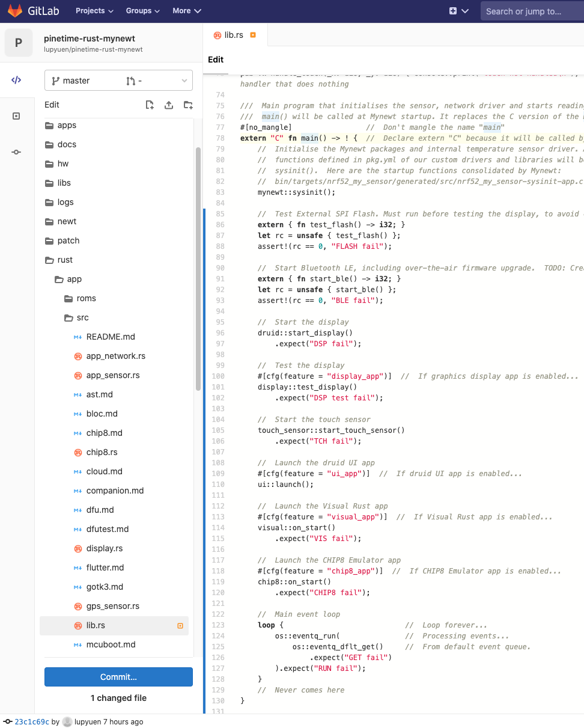Click the Upload file icon

point(169,105)
